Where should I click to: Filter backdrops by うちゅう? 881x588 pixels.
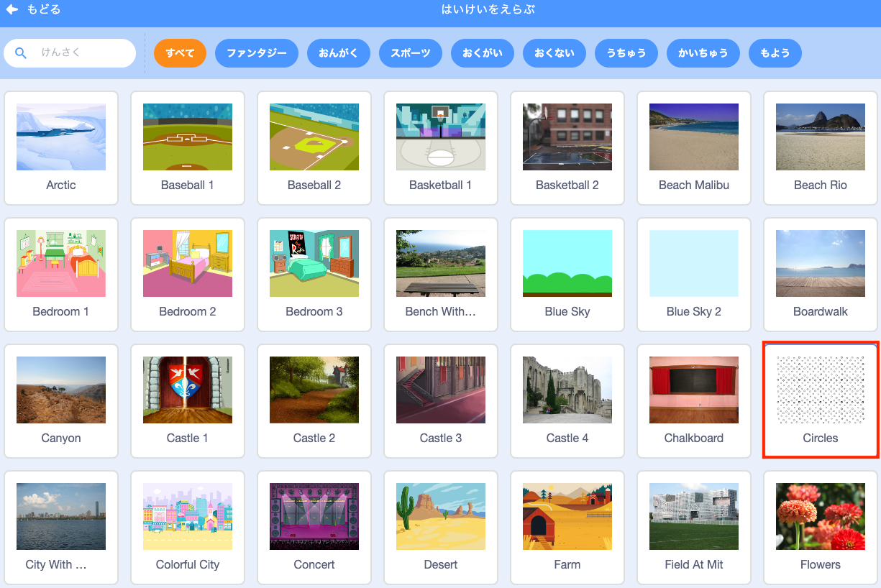(626, 53)
